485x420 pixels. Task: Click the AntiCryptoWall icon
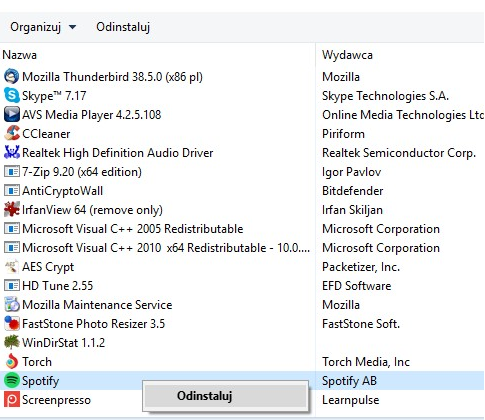coord(11,191)
